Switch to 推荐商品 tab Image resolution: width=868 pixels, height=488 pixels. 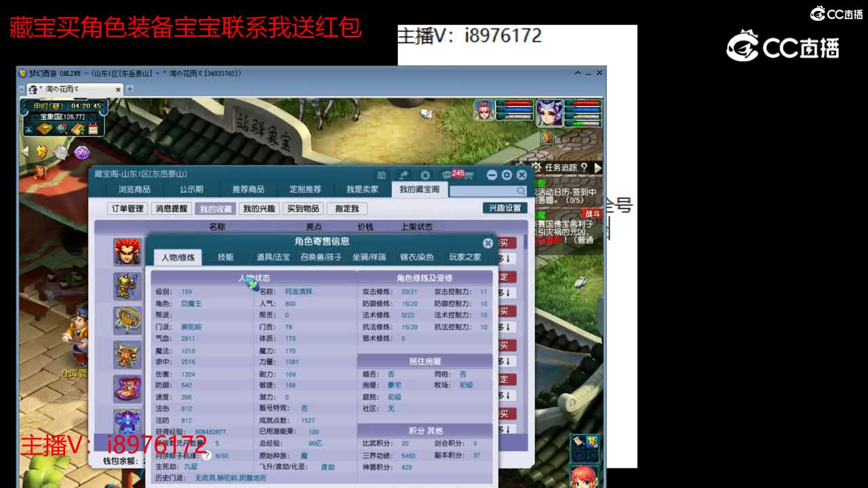[248, 190]
